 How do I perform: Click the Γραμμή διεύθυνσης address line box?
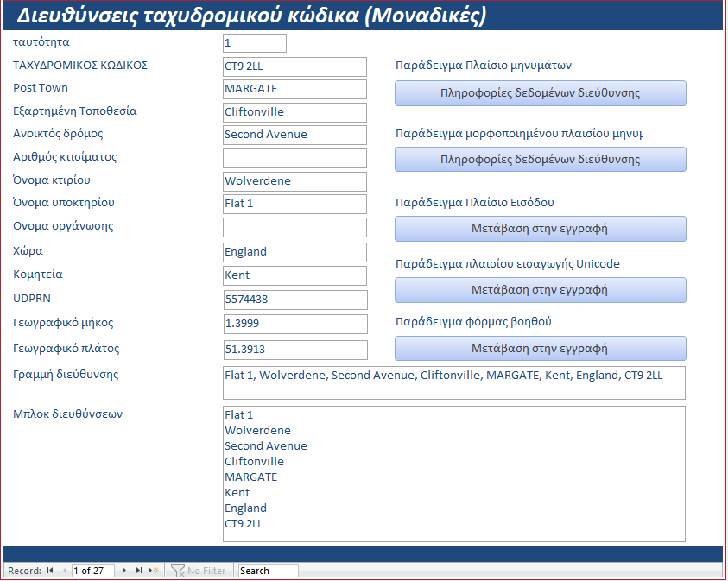pos(454,382)
